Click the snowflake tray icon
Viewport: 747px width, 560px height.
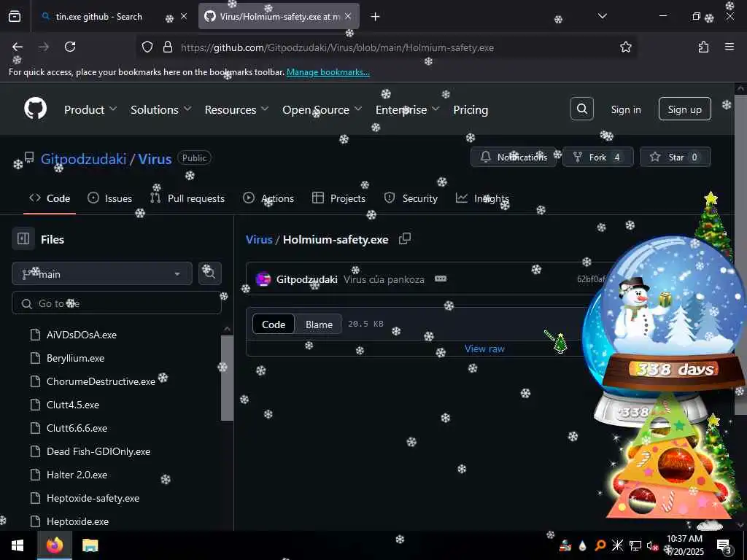(x=617, y=545)
